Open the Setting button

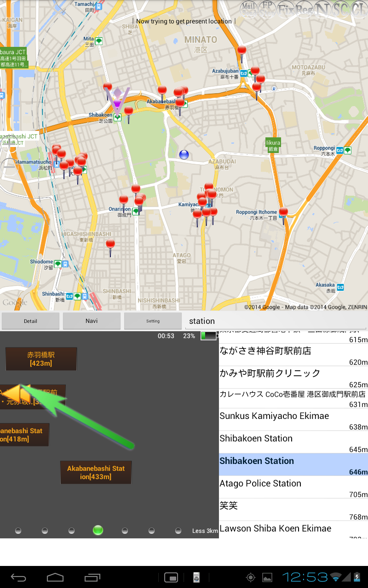[x=153, y=321]
